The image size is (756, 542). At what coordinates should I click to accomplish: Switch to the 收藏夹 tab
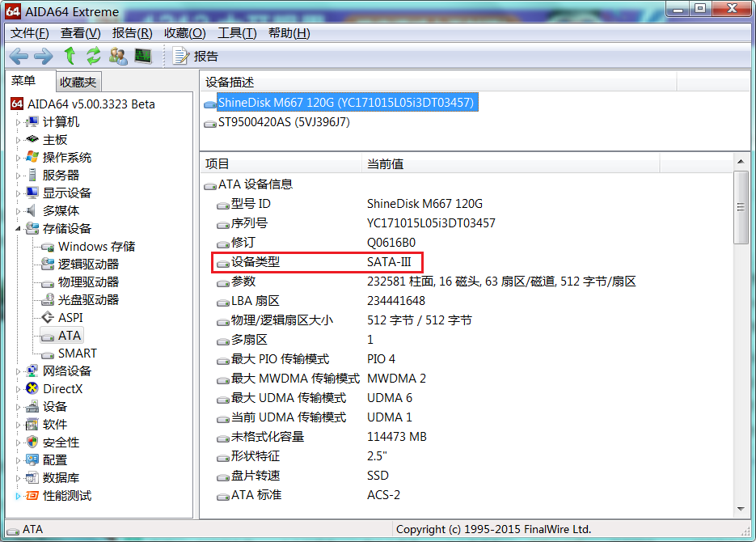[78, 82]
